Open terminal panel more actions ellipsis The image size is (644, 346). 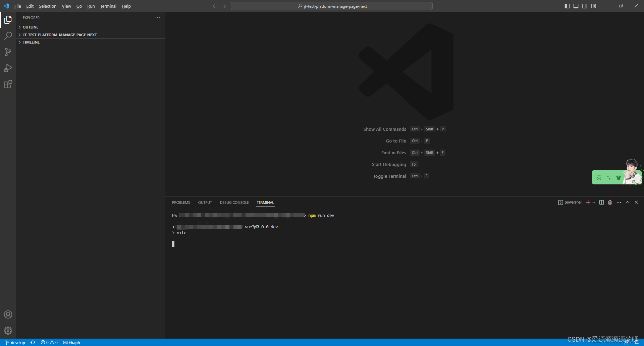click(619, 203)
